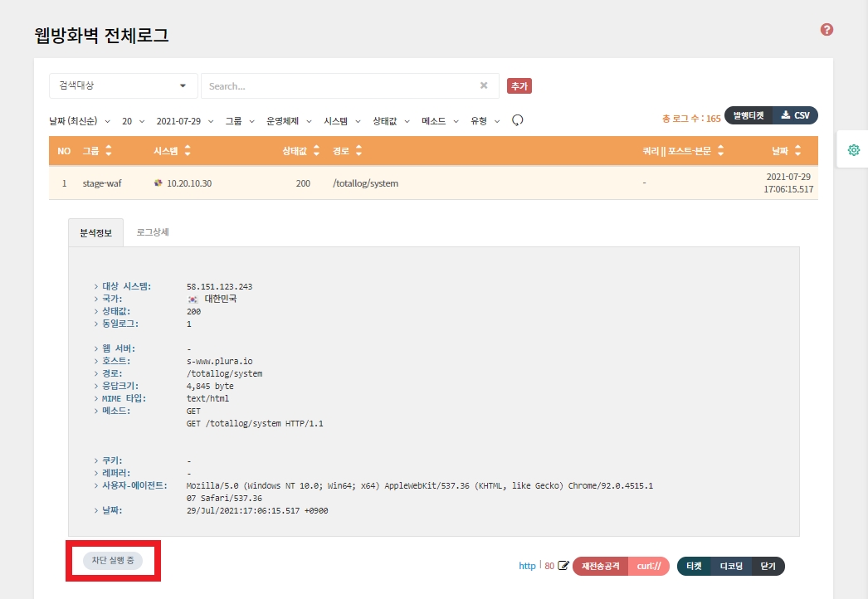
Task: Click the refresh filters icon
Action: [517, 120]
